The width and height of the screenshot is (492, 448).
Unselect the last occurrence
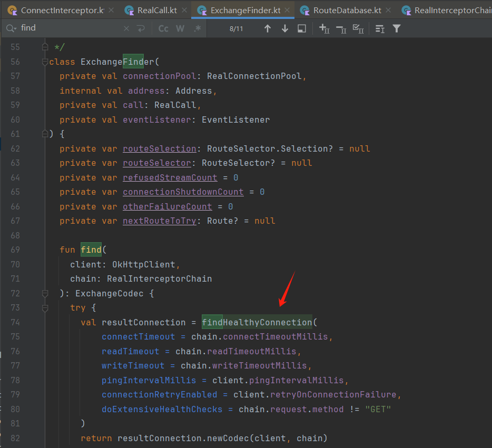[341, 29]
